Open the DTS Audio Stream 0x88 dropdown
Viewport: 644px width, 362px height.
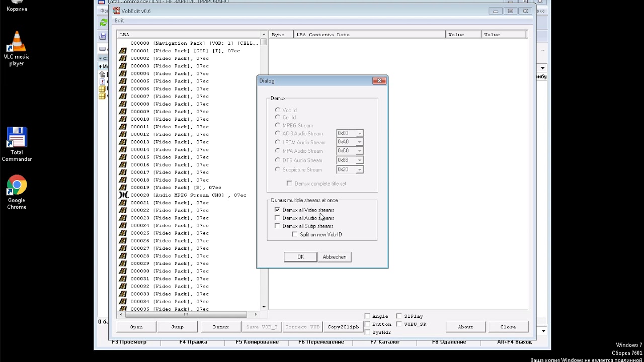[x=359, y=160]
